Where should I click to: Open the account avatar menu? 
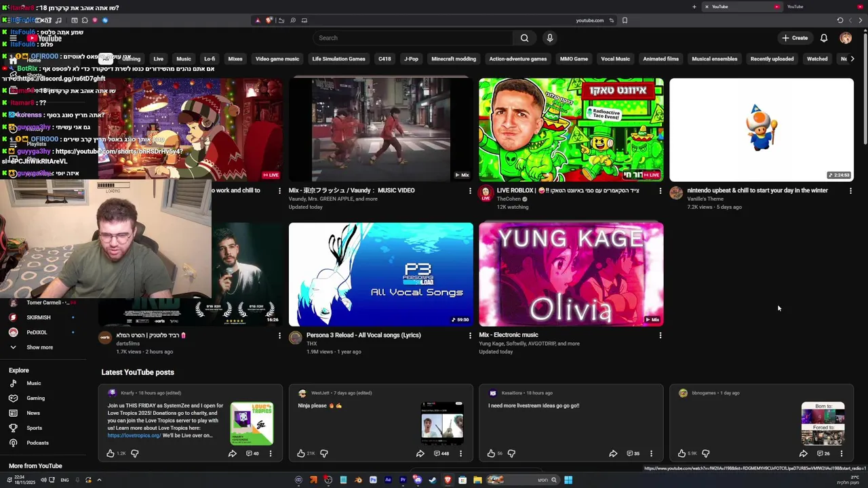click(846, 38)
